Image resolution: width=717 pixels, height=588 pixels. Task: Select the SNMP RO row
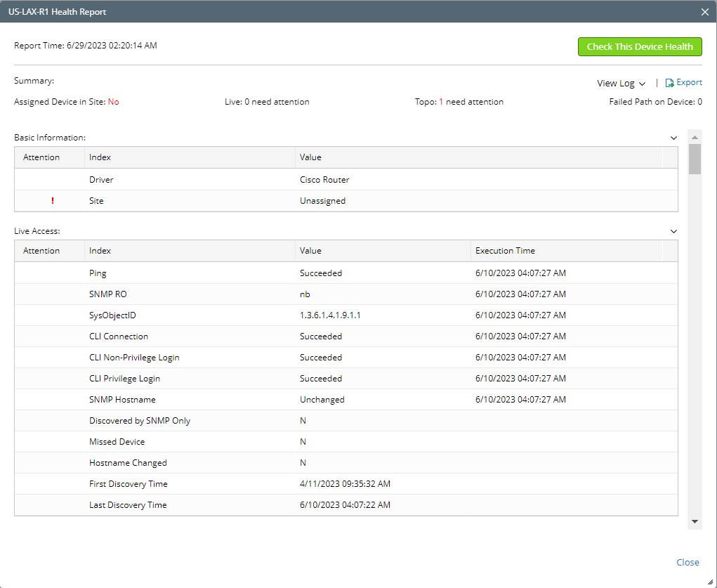pos(107,294)
